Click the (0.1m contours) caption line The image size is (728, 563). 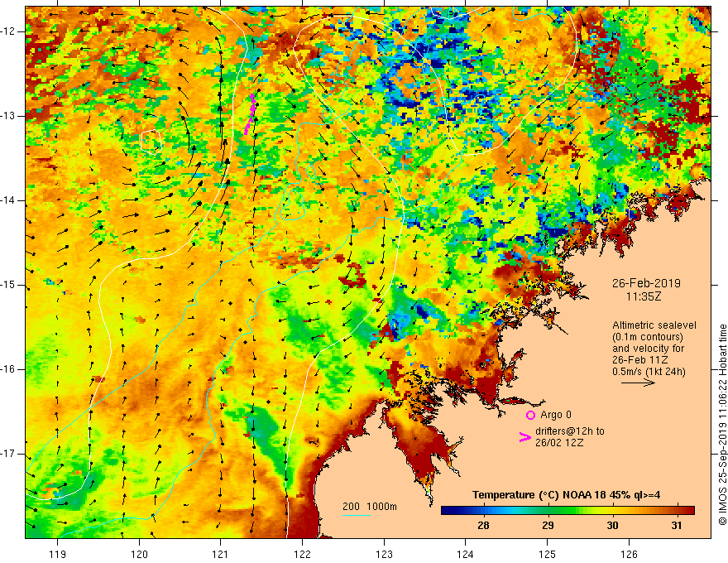(647, 337)
